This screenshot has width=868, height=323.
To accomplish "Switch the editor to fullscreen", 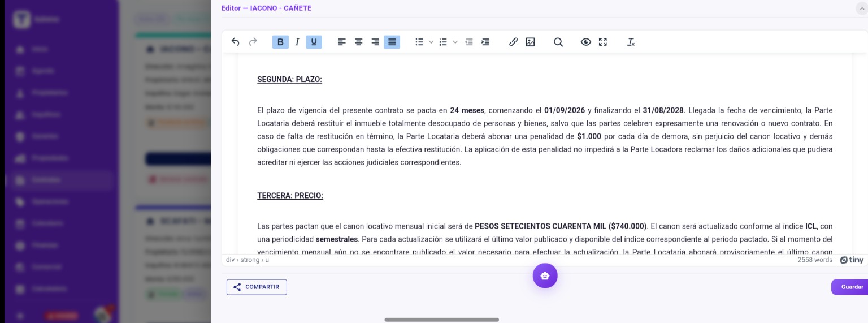I will click(603, 42).
